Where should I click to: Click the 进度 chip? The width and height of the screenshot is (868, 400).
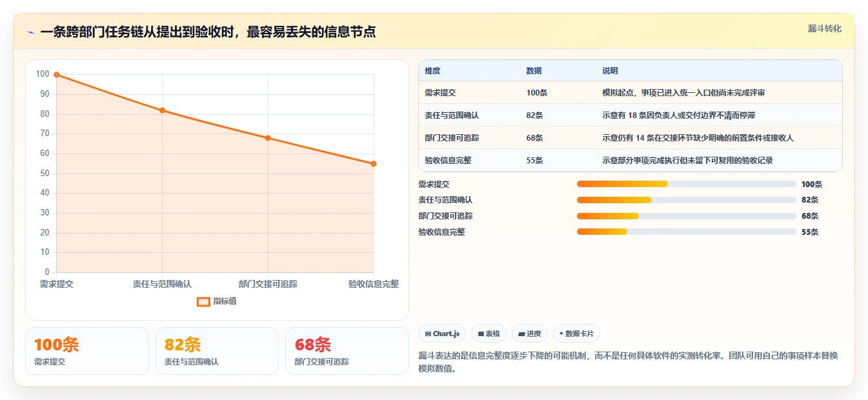[529, 334]
